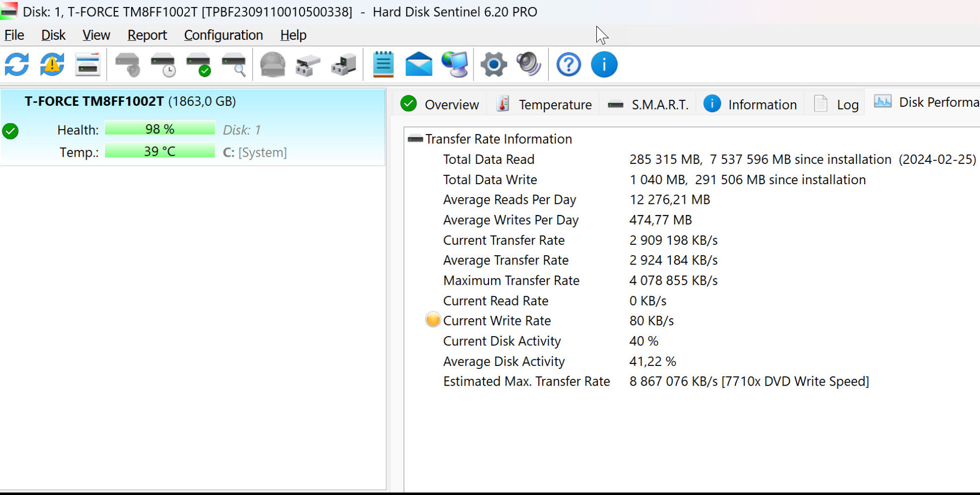Viewport: 980px width, 495px height.
Task: Select the "Current Disk Activity" row label
Action: pos(502,341)
